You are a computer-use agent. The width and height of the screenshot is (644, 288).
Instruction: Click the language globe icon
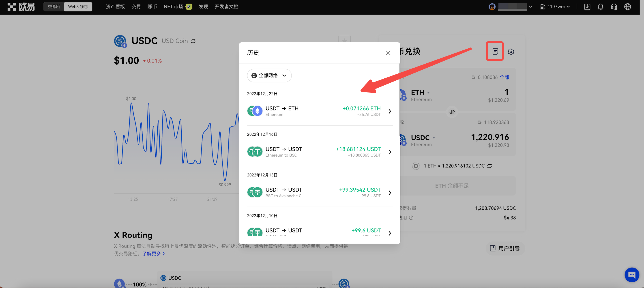click(627, 7)
